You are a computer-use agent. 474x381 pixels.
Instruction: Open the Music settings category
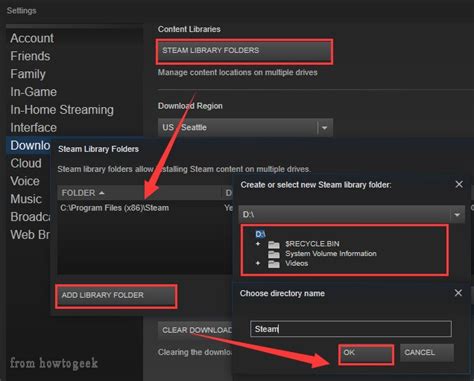pos(26,199)
